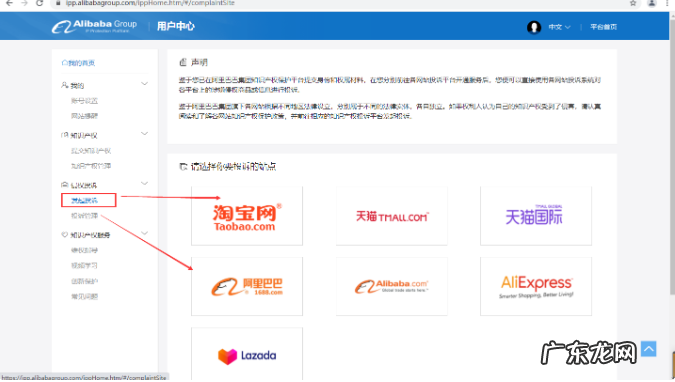The height and width of the screenshot is (382, 675).
Task: Choose the AliExpress site card
Action: [x=536, y=286]
